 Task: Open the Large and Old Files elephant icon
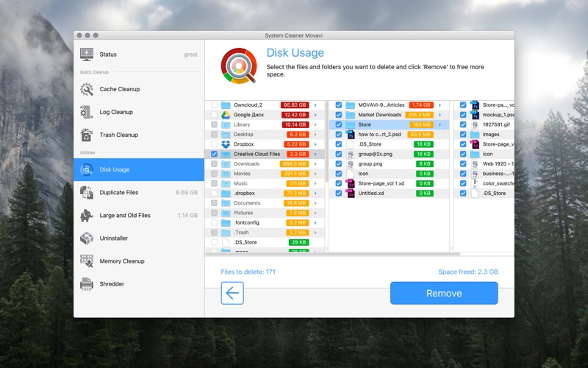point(87,216)
